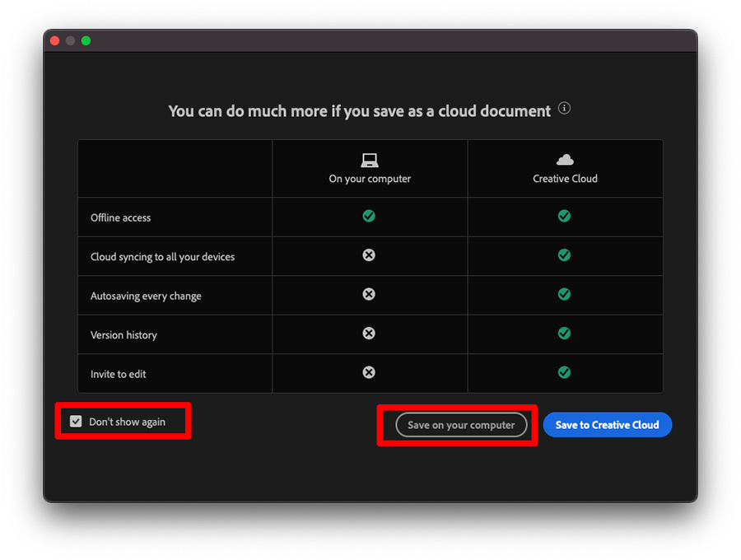
Task: Click the 'On your computer' column header text
Action: 370,179
